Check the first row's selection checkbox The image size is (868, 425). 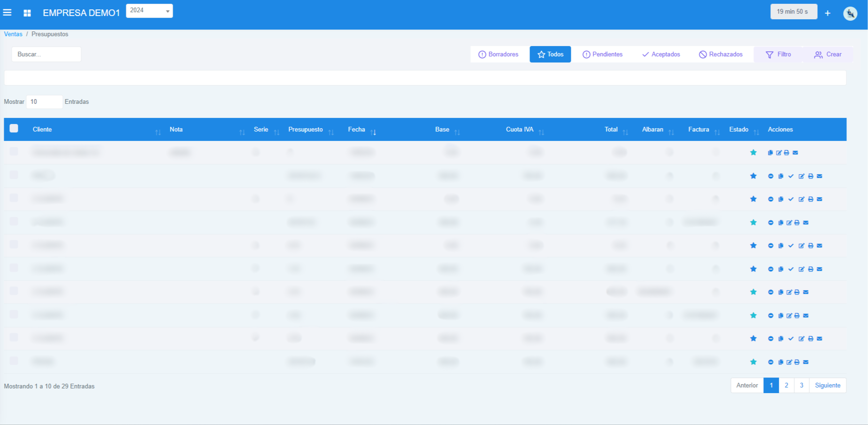(14, 152)
